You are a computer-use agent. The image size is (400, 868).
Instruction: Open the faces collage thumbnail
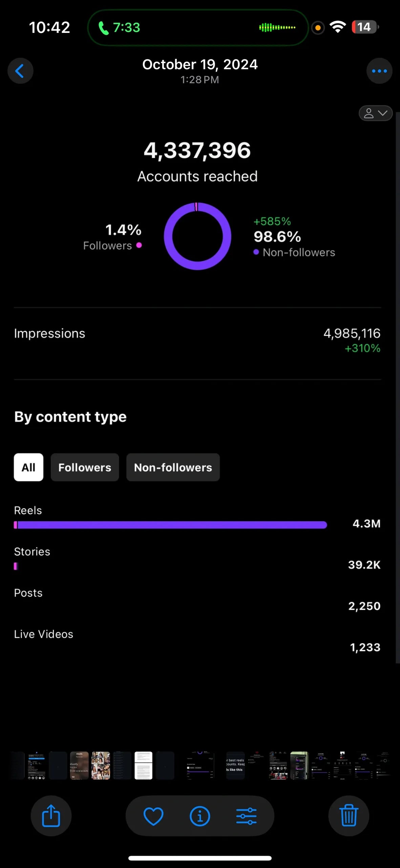[101, 766]
